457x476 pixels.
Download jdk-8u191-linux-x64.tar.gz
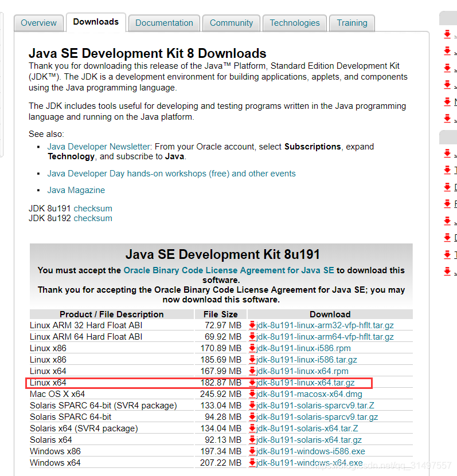point(306,383)
